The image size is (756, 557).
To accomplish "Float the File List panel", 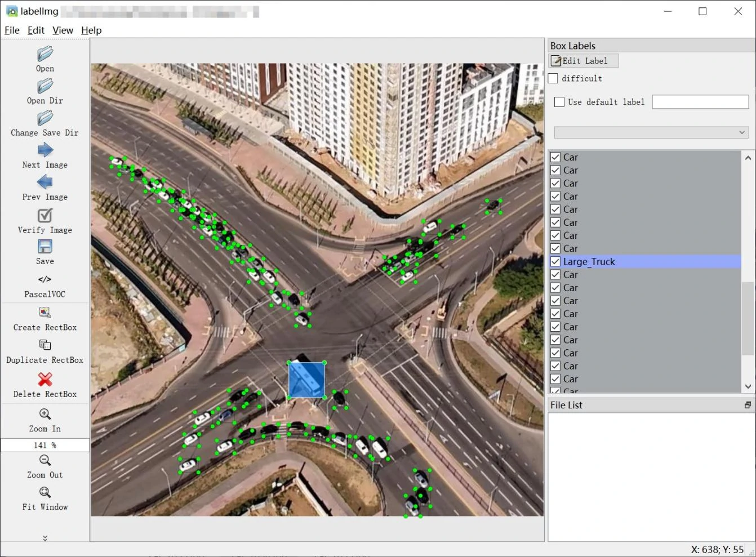I will click(748, 405).
